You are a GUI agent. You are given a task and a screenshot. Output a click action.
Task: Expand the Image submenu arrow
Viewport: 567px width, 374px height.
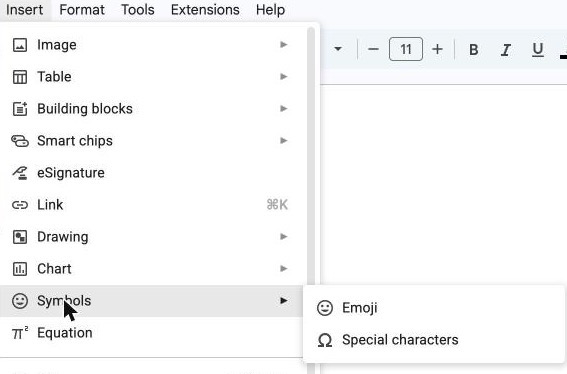click(x=284, y=44)
